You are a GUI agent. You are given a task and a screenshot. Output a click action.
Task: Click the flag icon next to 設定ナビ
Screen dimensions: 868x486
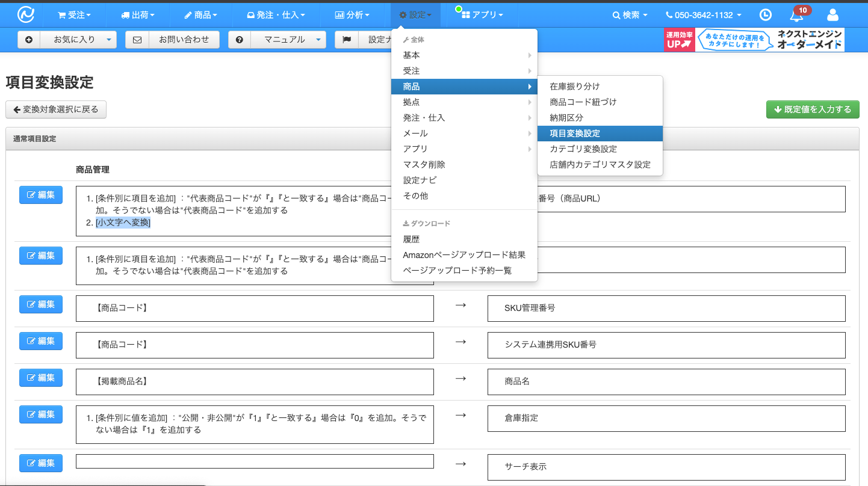(x=346, y=40)
